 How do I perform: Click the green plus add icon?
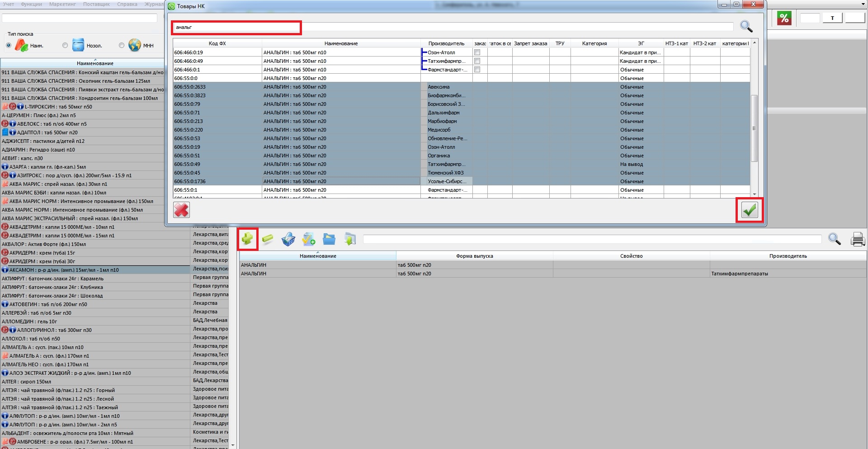point(247,239)
